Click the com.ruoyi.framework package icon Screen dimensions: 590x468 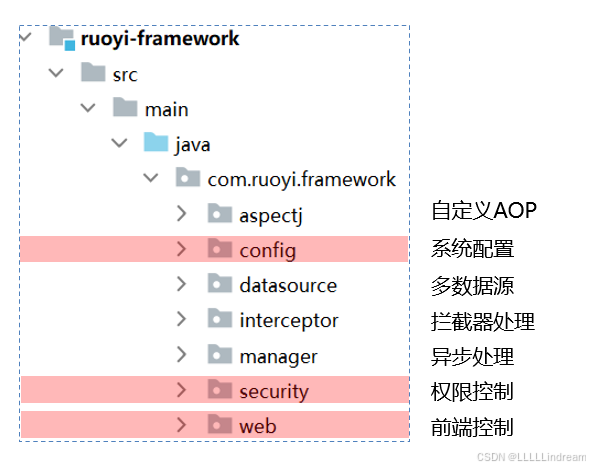[187, 177]
